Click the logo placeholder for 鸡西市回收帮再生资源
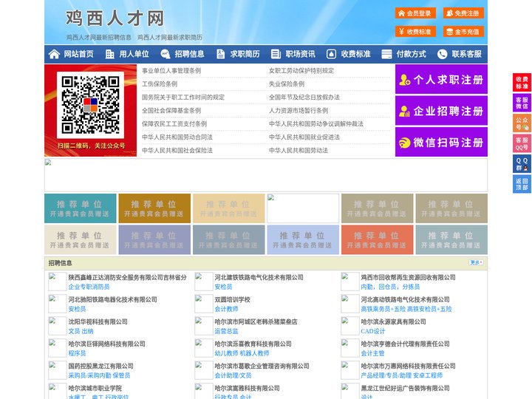532x399 pixels. tap(349, 282)
